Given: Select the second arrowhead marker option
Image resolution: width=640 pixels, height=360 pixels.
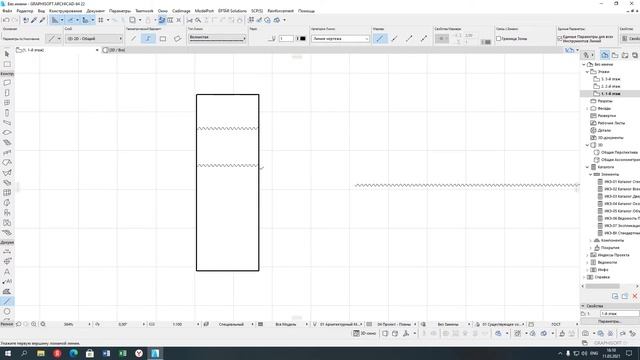Looking at the screenshot, I should point(395,38).
